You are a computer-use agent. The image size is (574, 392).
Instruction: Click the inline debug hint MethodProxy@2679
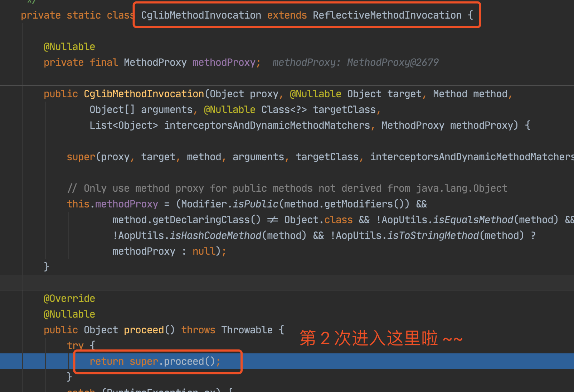[393, 62]
